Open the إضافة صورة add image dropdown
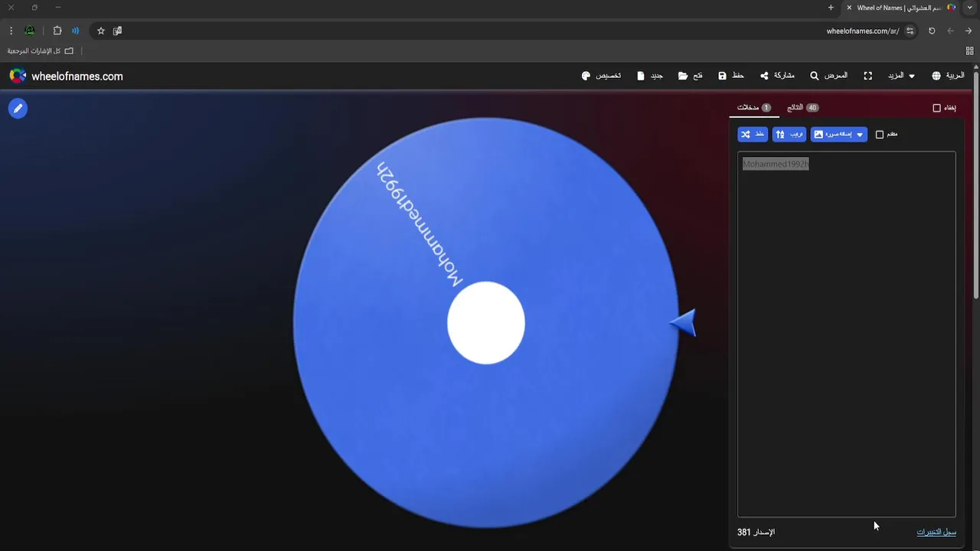This screenshot has height=551, width=980. point(839,135)
